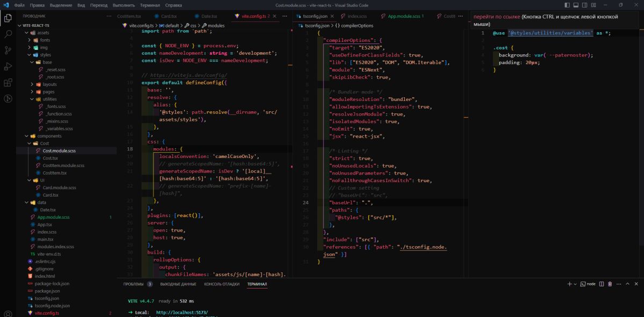Screen dimensions: 644x317
Task: Open the Выделение menu
Action: 61,4
